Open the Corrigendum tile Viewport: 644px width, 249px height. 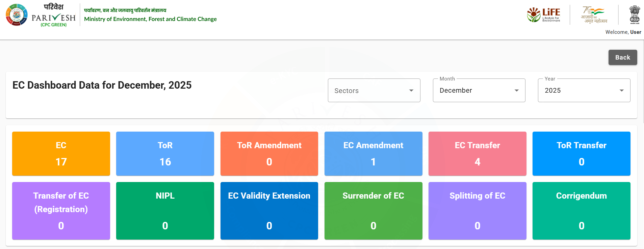point(581,210)
